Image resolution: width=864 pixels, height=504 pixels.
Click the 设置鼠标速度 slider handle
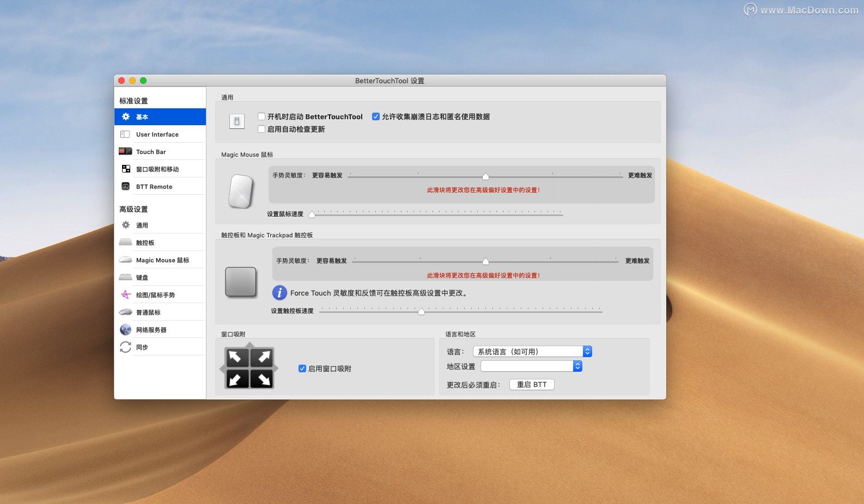pos(312,214)
